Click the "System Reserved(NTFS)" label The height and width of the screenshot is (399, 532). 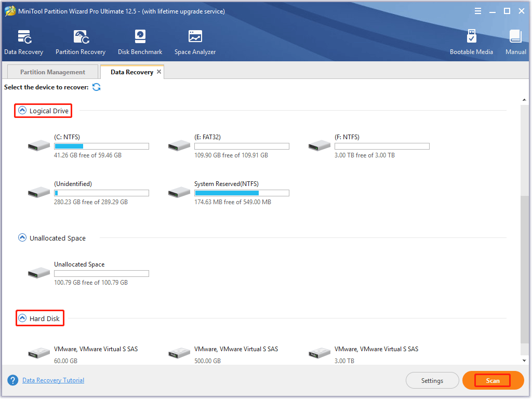tap(227, 184)
